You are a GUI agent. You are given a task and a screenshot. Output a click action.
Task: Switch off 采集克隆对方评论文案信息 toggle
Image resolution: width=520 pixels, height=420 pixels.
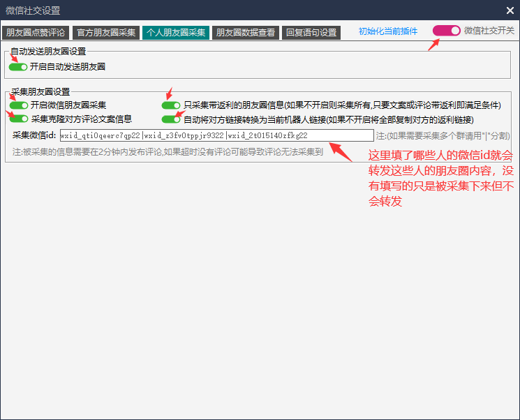(18, 119)
